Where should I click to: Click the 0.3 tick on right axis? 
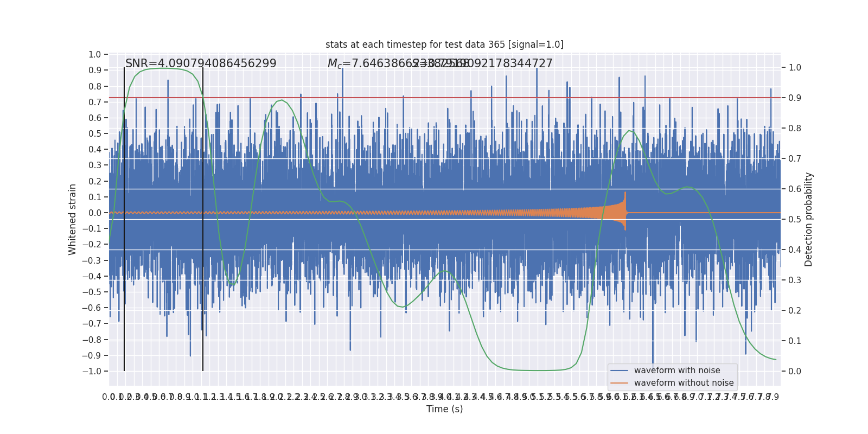pos(795,280)
